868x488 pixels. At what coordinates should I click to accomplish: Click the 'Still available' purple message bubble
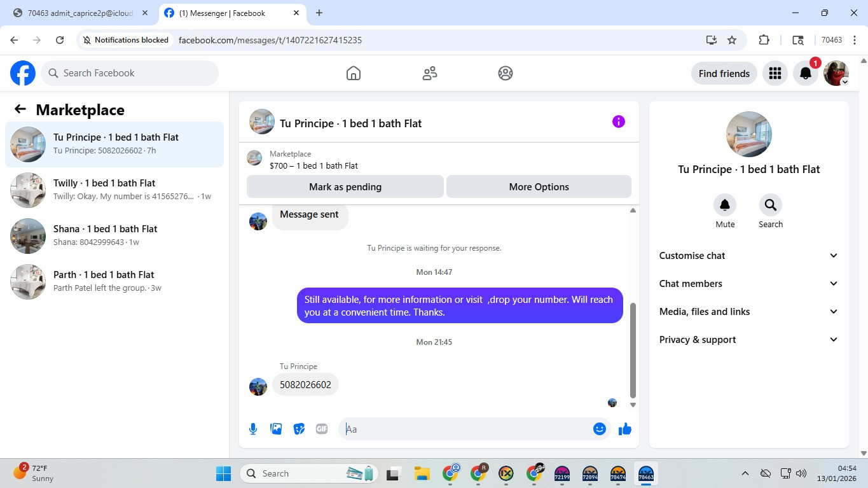coord(460,305)
